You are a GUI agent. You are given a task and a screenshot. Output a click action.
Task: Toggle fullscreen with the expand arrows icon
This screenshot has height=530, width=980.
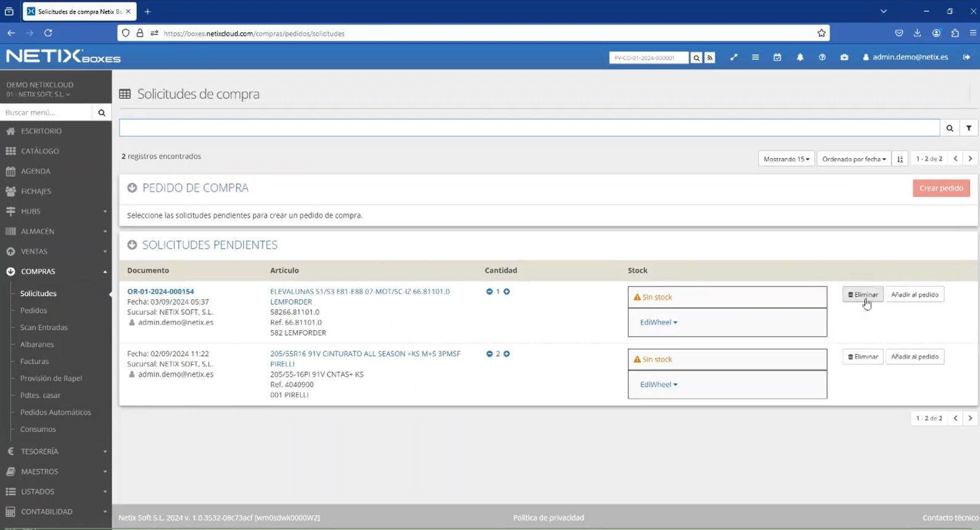coord(734,57)
